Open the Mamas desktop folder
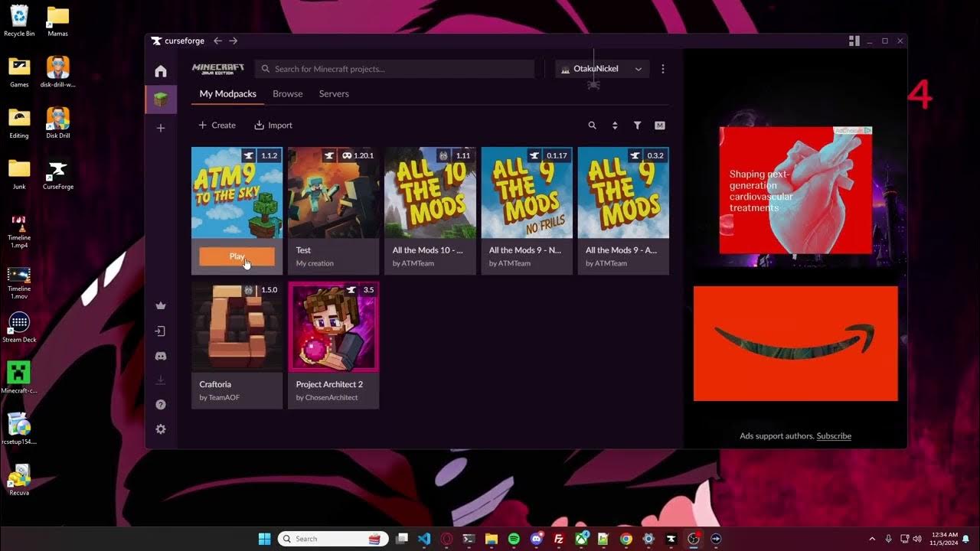 click(x=57, y=21)
